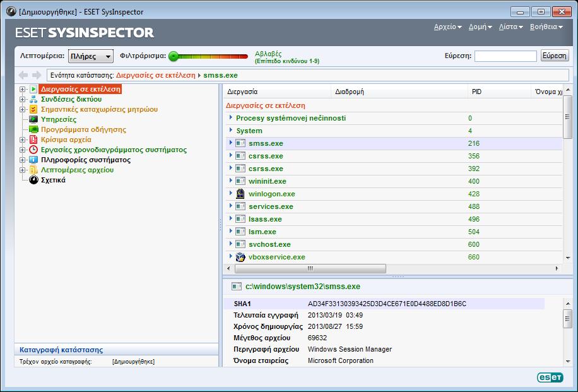Click the Σημαντικές καταχωρίσεις μητρώου icon

33,109
